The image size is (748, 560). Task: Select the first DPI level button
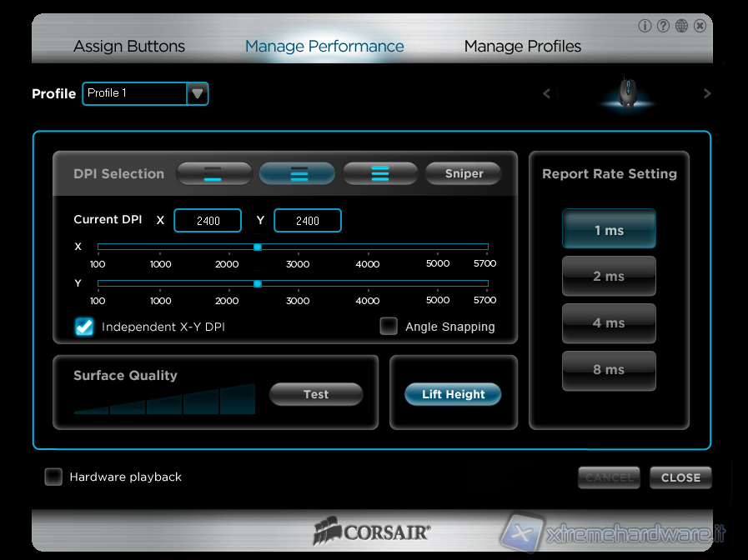point(213,173)
